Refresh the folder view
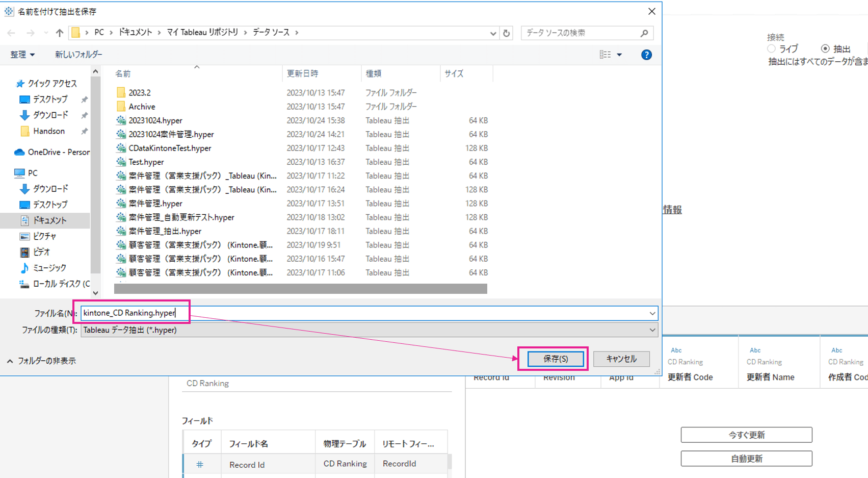Image resolution: width=868 pixels, height=478 pixels. pos(506,33)
